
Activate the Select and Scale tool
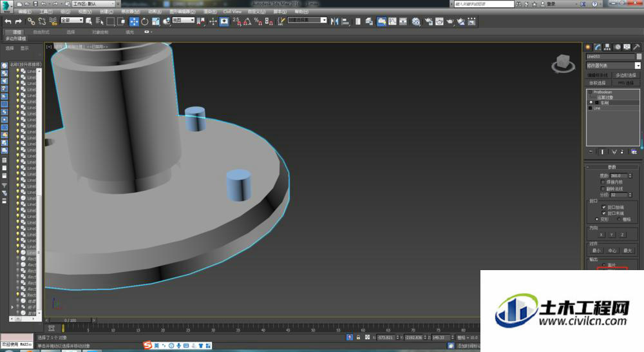coord(156,21)
